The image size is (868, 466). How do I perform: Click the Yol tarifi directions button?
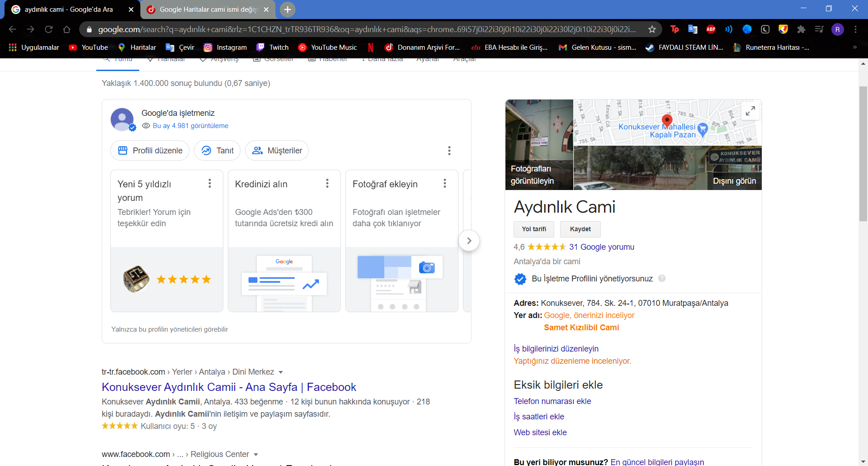coord(534,229)
